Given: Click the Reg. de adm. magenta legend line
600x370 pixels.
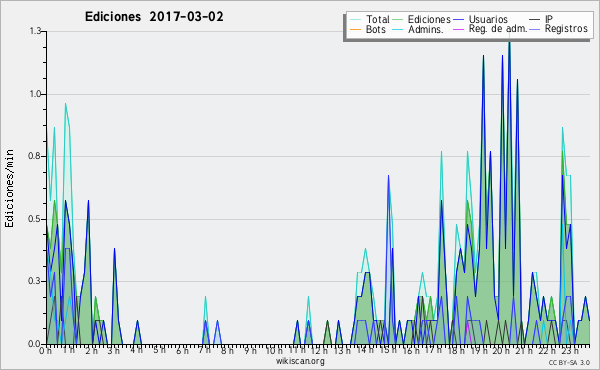Looking at the screenshot, I should pos(458,29).
